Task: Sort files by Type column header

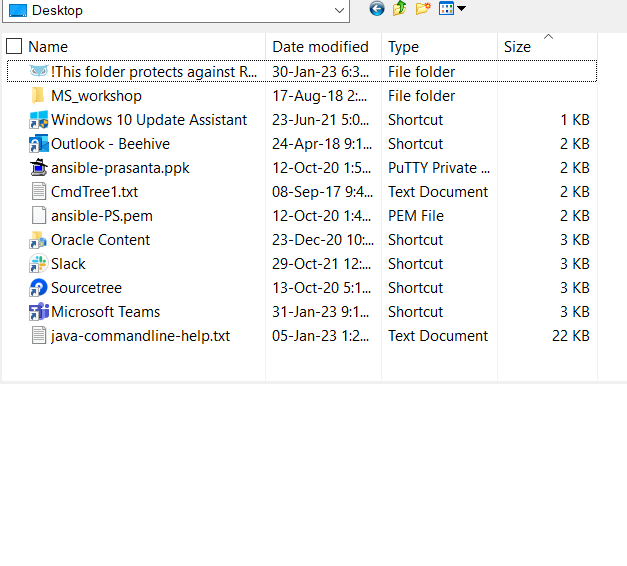Action: [404, 46]
